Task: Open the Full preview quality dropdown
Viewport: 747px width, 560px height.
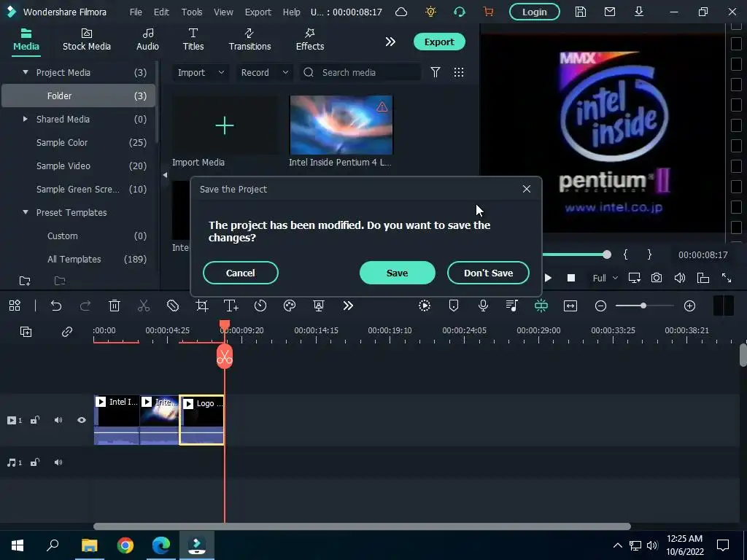Action: [605, 278]
